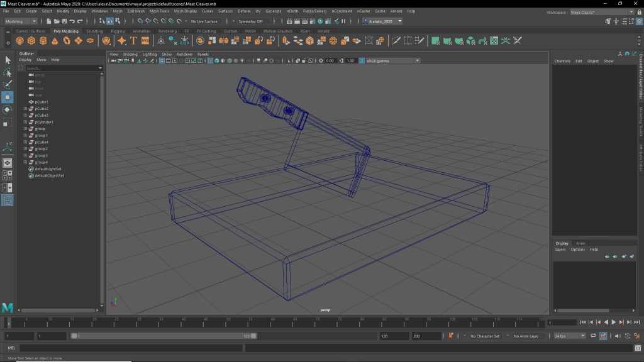Play the animation forwards

pos(614,322)
